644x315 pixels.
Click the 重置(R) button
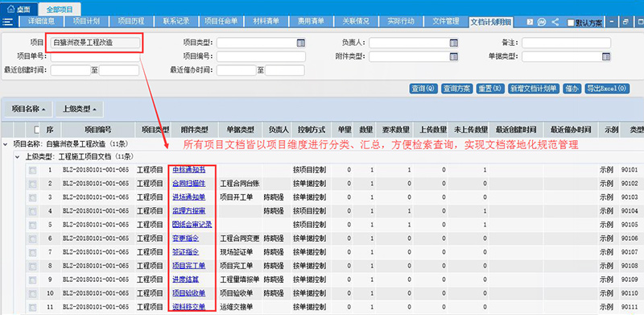[490, 89]
